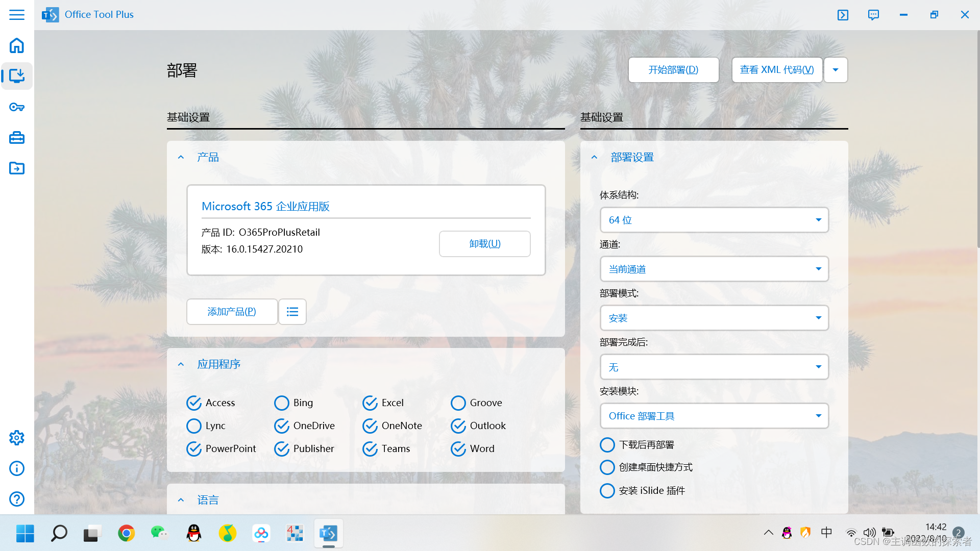Collapse the 产品 section
This screenshot has width=980, height=551.
[181, 157]
